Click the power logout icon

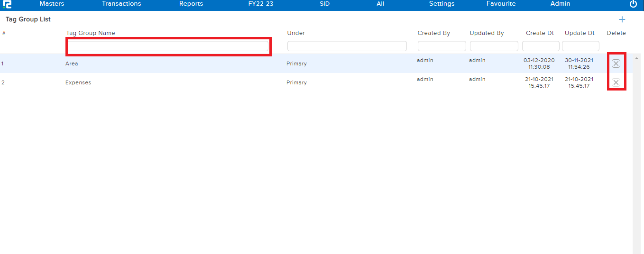(633, 4)
